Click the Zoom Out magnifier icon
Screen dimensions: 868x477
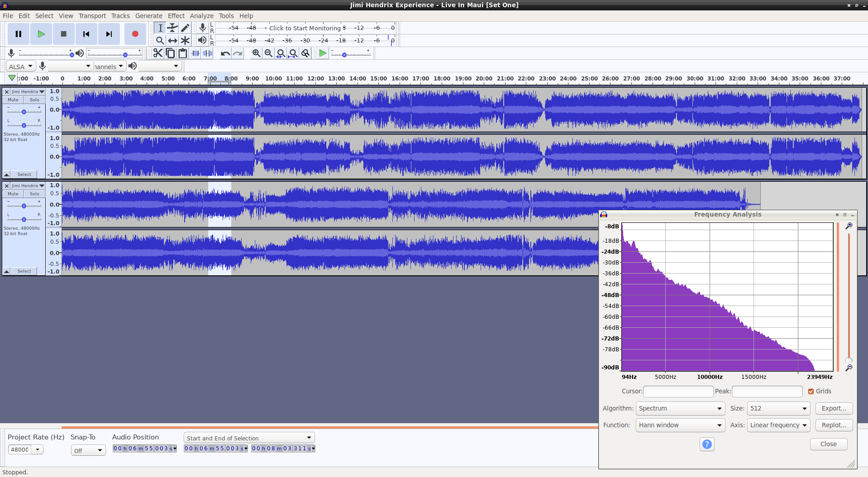(268, 53)
